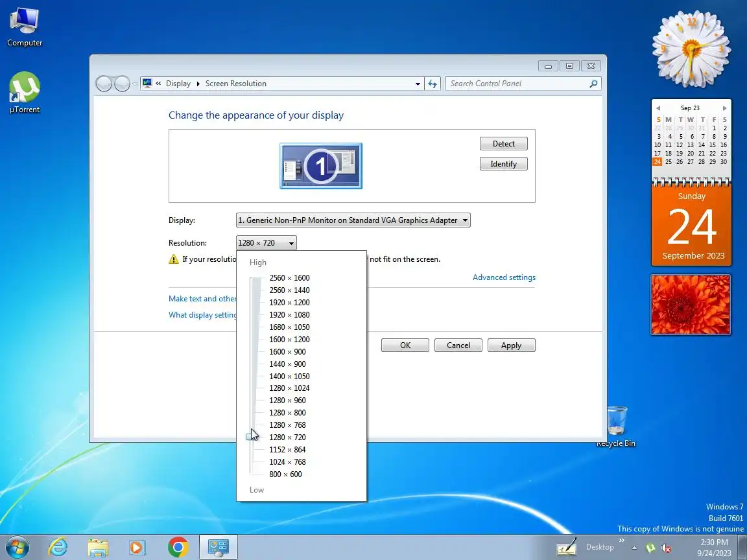Click the Screen Resolution breadcrumb
The width and height of the screenshot is (747, 560).
click(236, 84)
